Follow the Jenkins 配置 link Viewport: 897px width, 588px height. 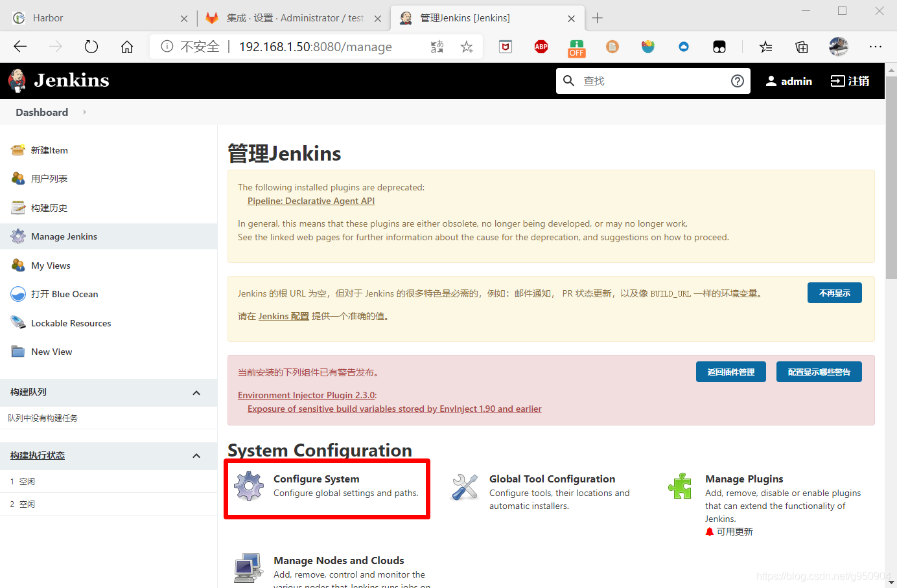[283, 316]
